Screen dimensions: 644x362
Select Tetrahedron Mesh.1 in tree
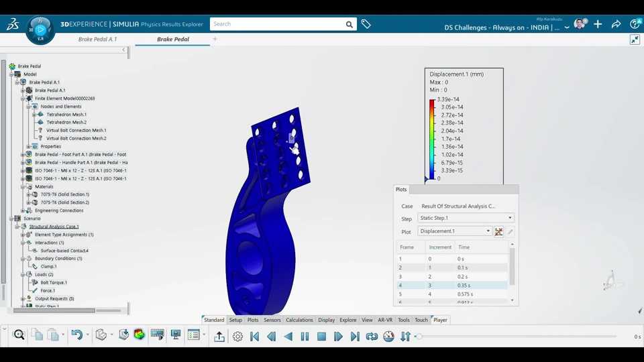[x=66, y=115]
